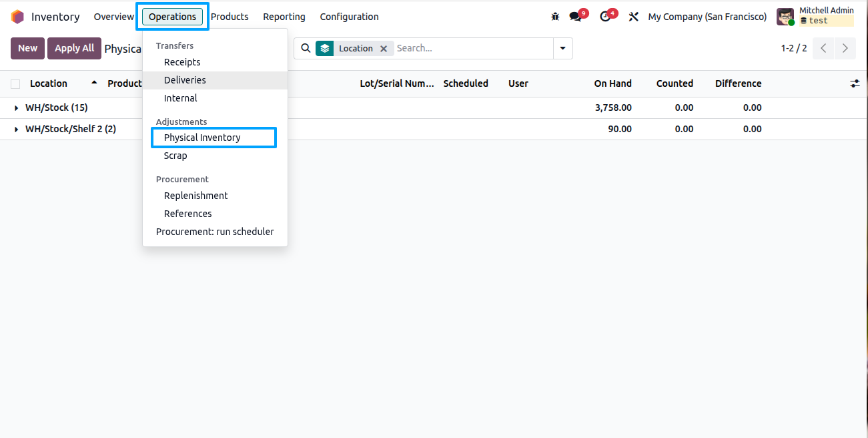Click Mitchell Admin avatar
The width and height of the screenshot is (868, 438).
click(x=785, y=17)
